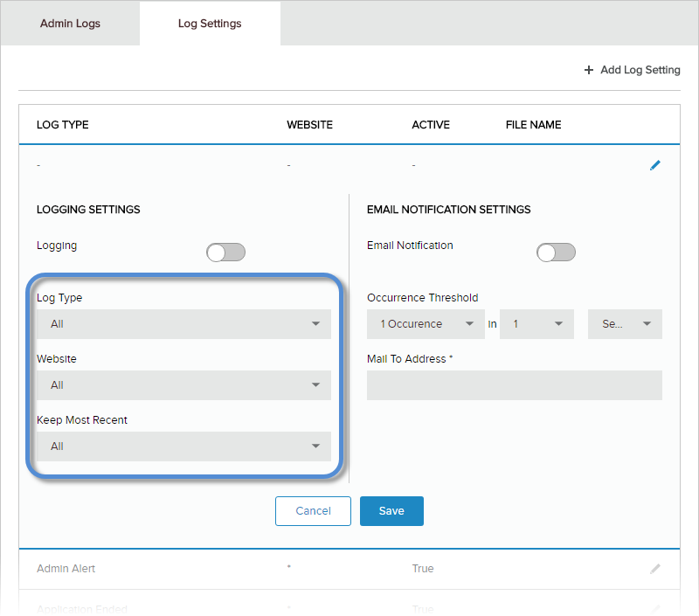Click the blue Save button
Screen dimensions: 699x616
(391, 511)
